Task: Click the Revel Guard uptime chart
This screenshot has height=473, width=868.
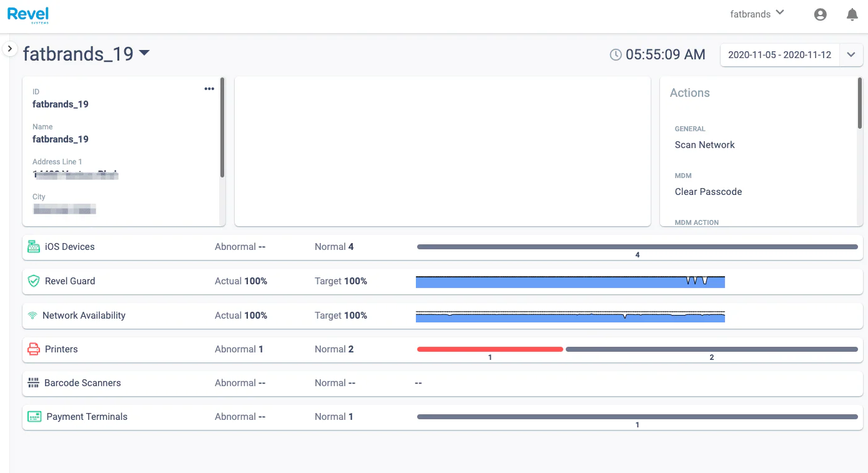Action: 570,281
